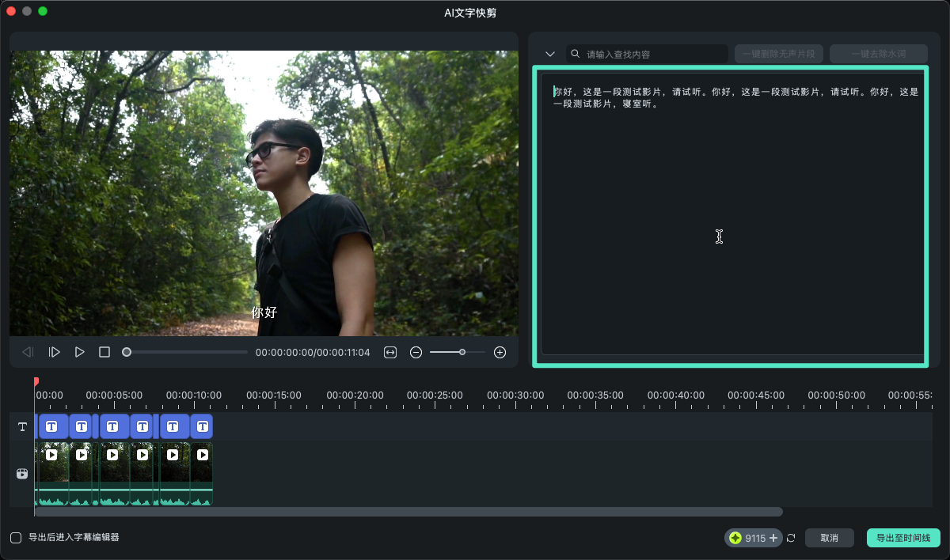Click the 请输入查找内容 search field
The image size is (950, 560).
coord(653,54)
